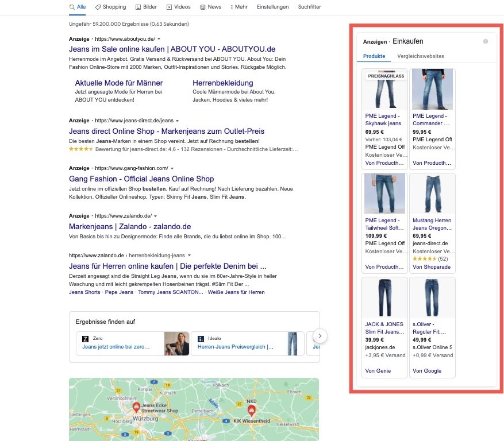Image resolution: width=504 pixels, height=441 pixels.
Task: Click 'Mustang Herren Jeans Oregon...' title
Action: click(x=432, y=224)
